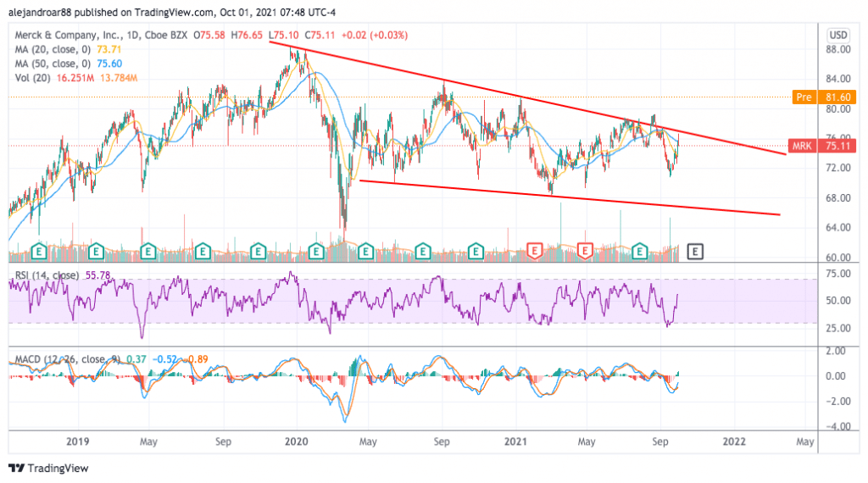Click the 68.00 price axis label
868x483 pixels.
(x=838, y=198)
